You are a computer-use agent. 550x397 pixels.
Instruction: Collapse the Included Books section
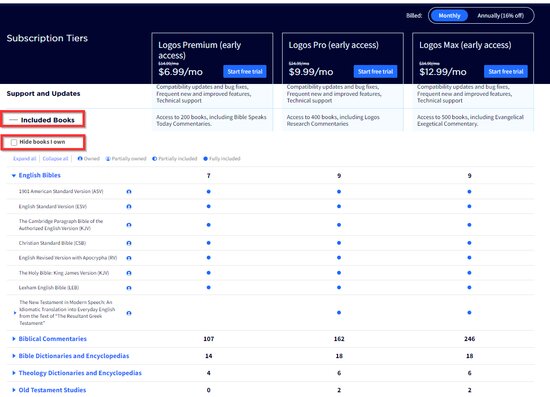tap(13, 120)
